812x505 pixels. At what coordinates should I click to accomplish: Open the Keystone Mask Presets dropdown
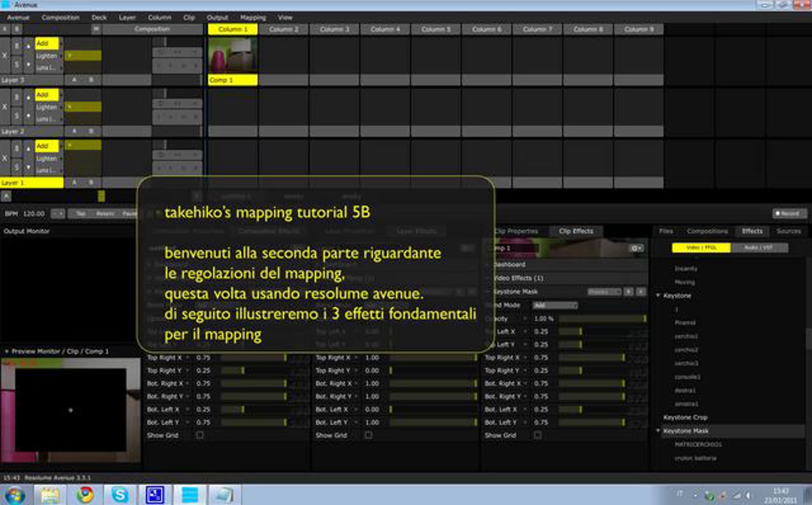tap(604, 292)
